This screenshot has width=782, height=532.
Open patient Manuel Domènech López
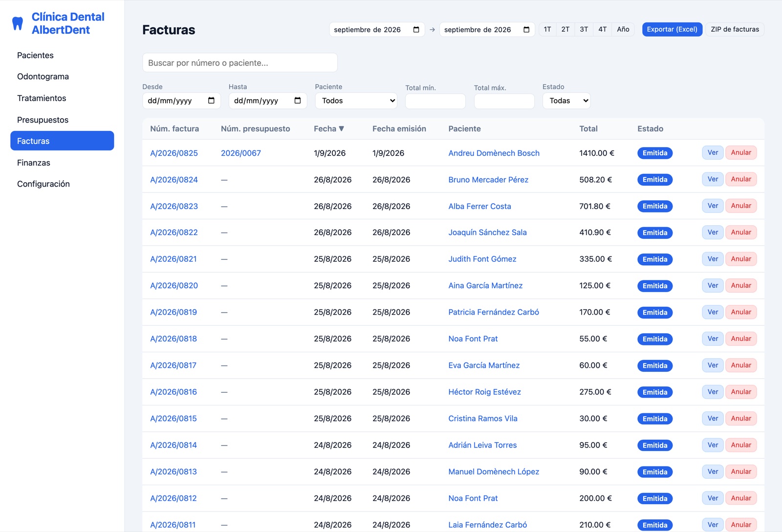coord(494,472)
